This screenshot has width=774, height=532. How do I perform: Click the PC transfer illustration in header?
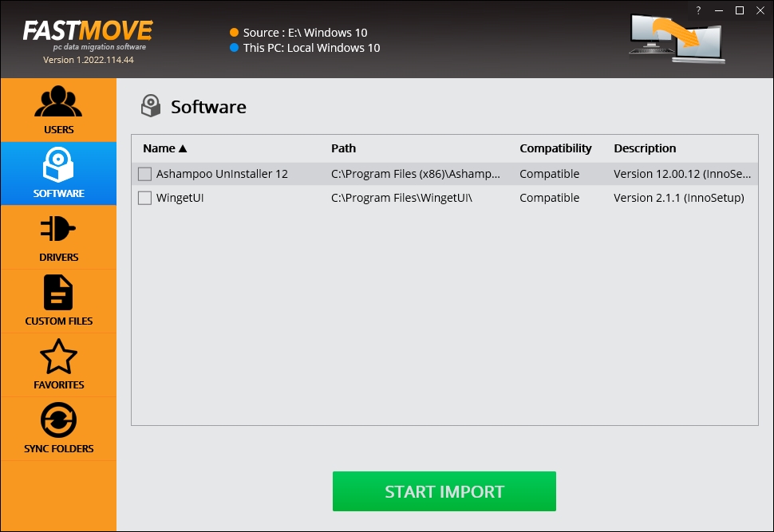click(x=677, y=38)
